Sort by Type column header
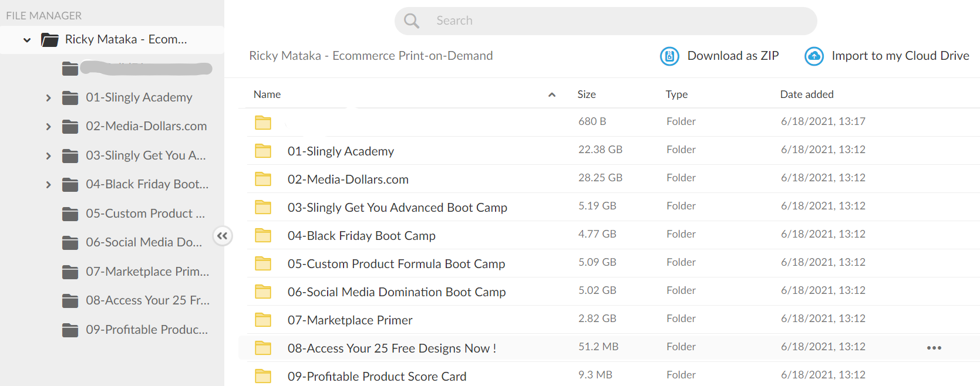Viewport: 980px width, 386px height. [x=676, y=94]
